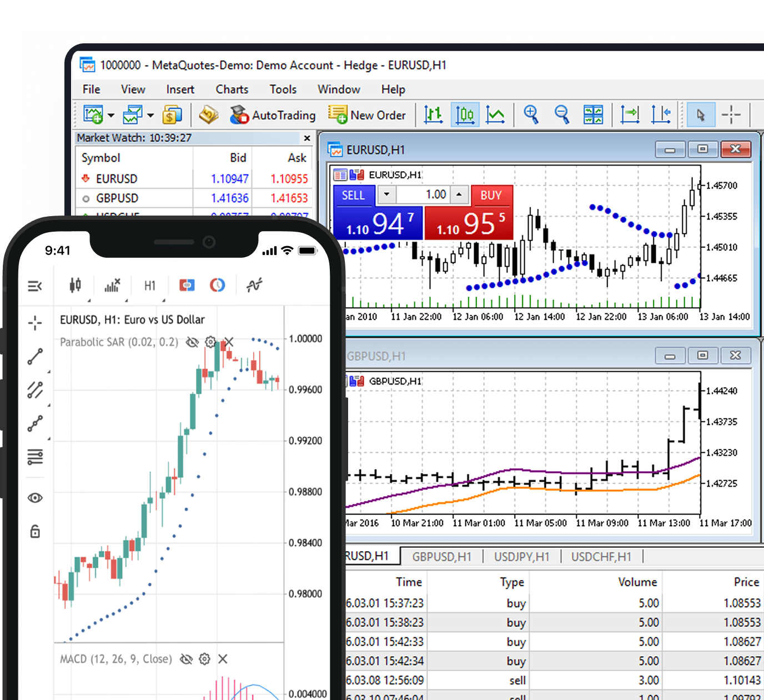This screenshot has height=700, width=764.
Task: Open mobile chart type candlestick selector
Action: [76, 286]
